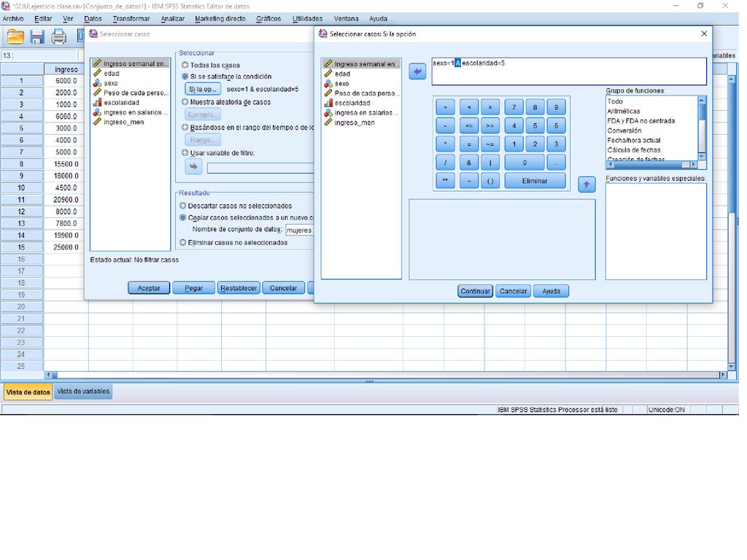Click the Pegar button
The height and width of the screenshot is (560, 747).
pyautogui.click(x=193, y=288)
